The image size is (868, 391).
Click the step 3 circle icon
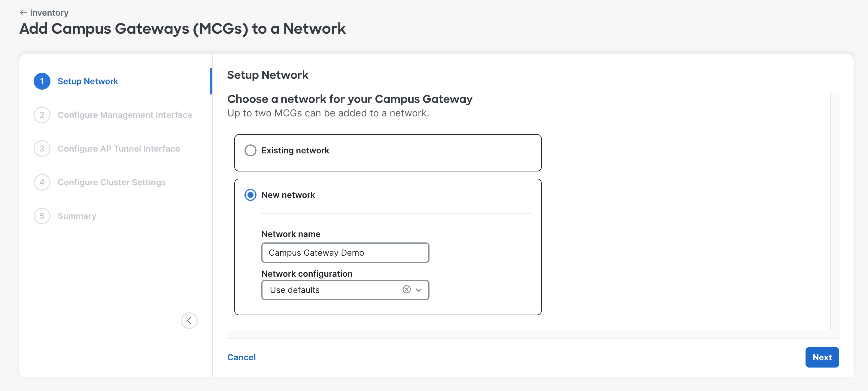tap(42, 149)
